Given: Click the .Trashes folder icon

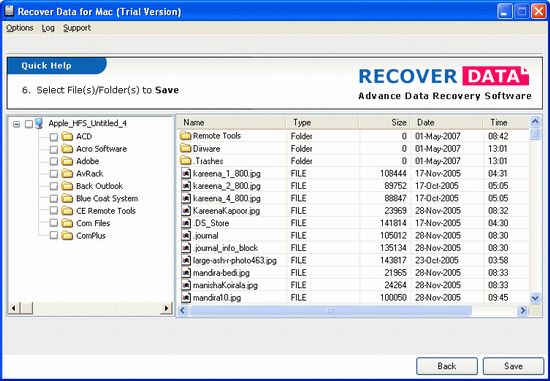Looking at the screenshot, I should pos(185,161).
